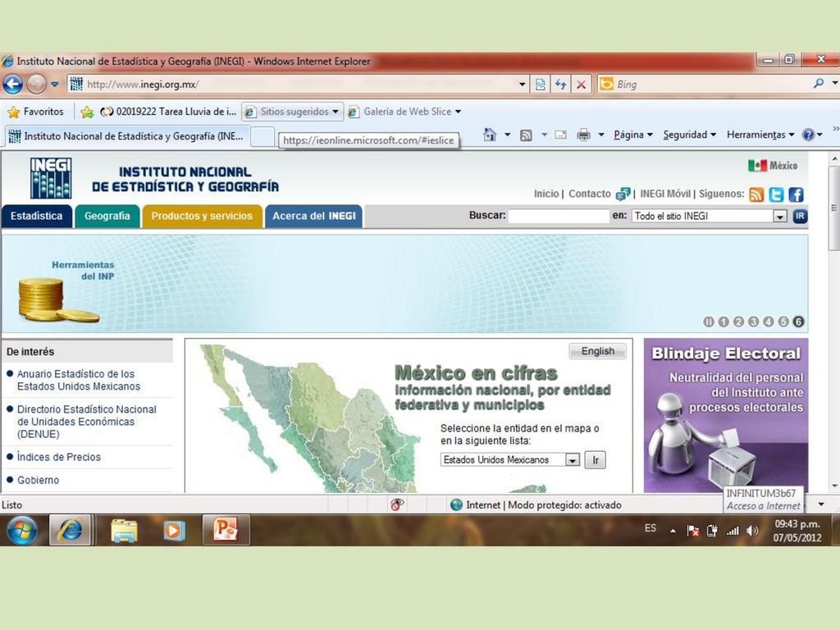Click the Buscar search text field
Screen dimensions: 840x630
coord(559,216)
